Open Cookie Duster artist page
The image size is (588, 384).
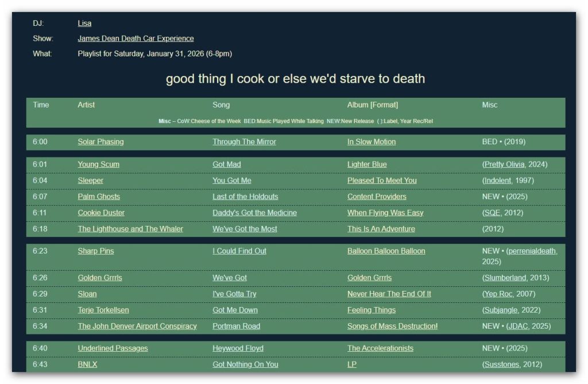click(101, 213)
